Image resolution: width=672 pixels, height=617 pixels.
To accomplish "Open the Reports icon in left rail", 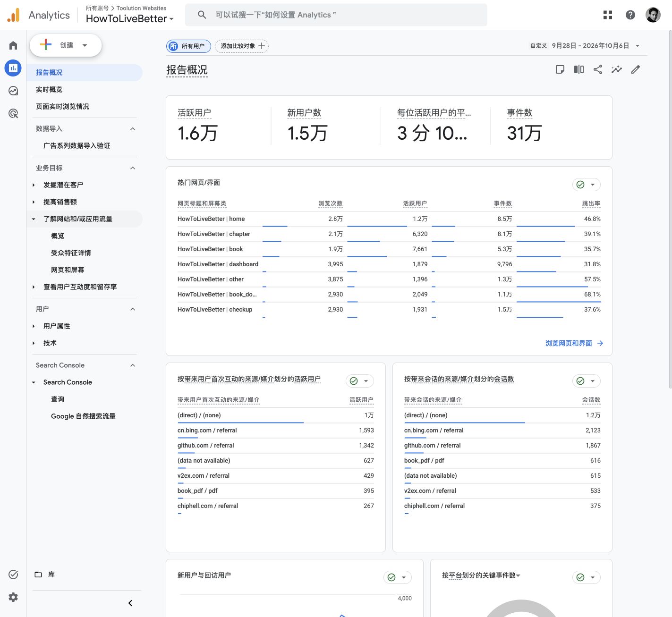I will (x=13, y=68).
